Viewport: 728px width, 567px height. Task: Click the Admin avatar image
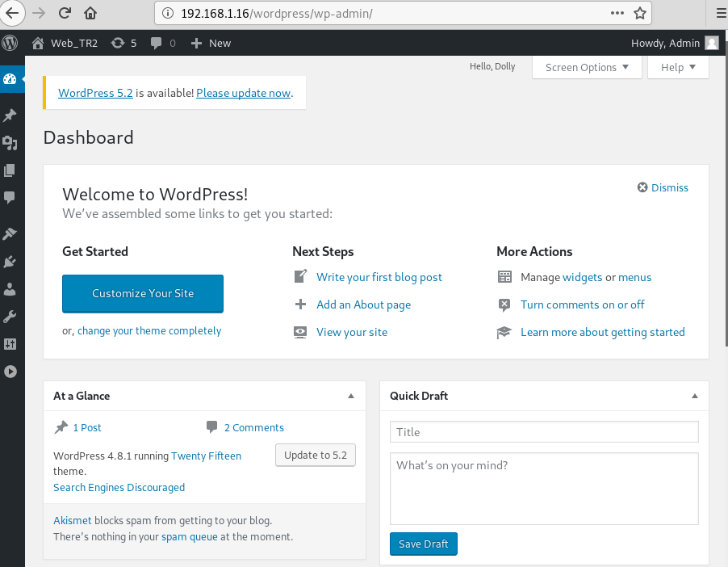[711, 44]
